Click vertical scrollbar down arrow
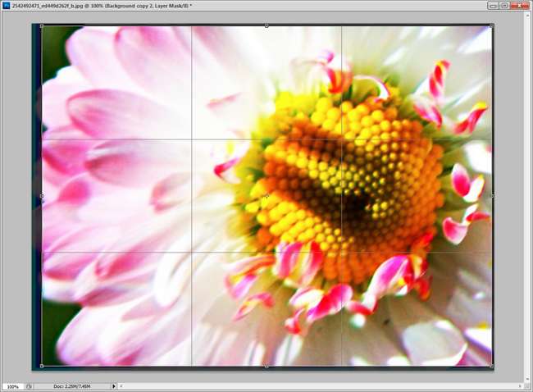This screenshot has height=392, width=533. click(x=529, y=379)
